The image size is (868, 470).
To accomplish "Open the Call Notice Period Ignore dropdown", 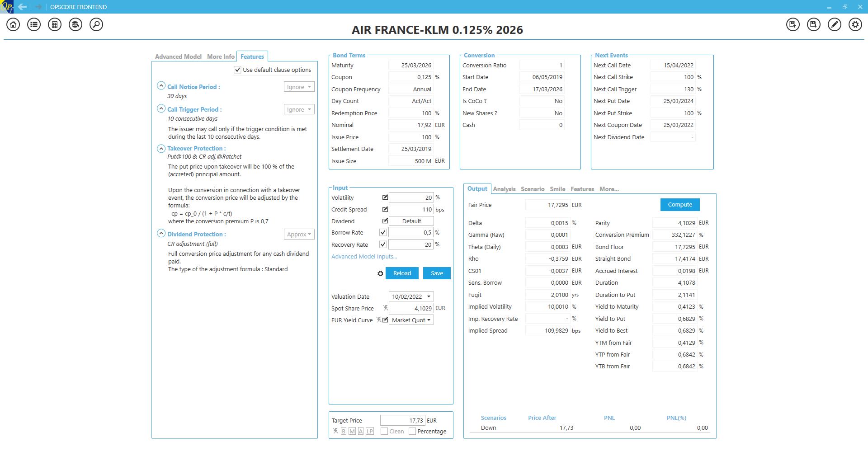I will click(299, 87).
